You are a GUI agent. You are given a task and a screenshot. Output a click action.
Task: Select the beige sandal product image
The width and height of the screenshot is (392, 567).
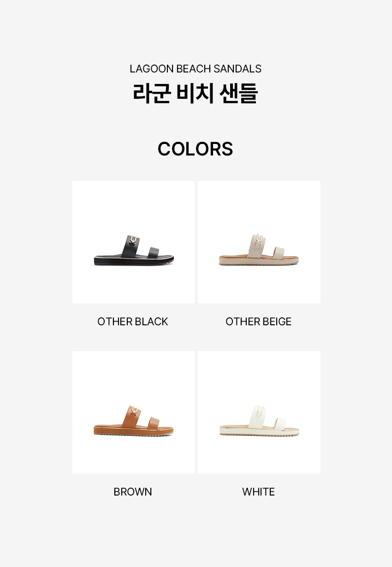pos(259,242)
